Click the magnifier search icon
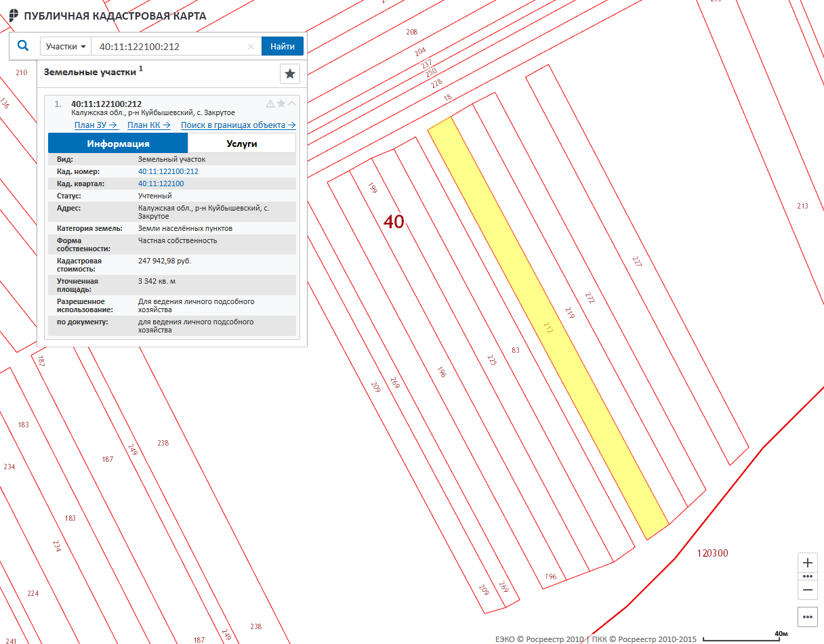824x644 pixels. (23, 46)
